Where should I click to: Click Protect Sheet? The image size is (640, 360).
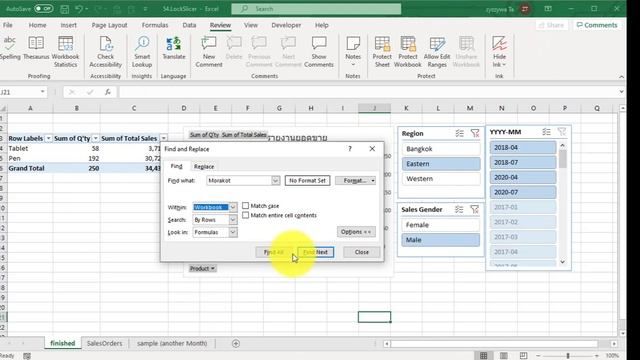382,51
